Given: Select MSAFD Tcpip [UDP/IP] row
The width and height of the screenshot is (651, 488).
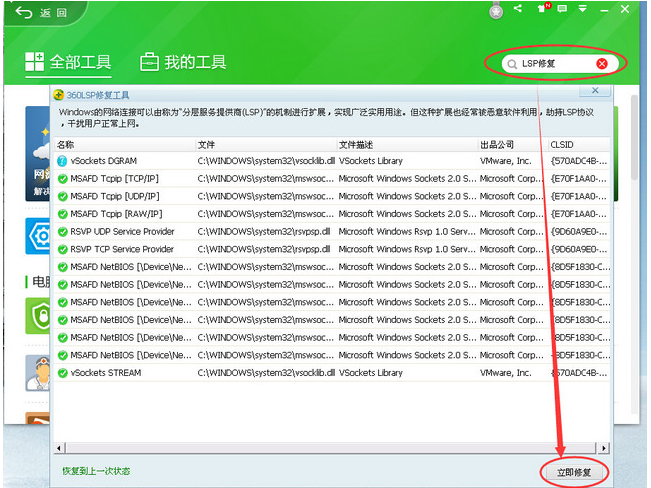Looking at the screenshot, I should [332, 196].
